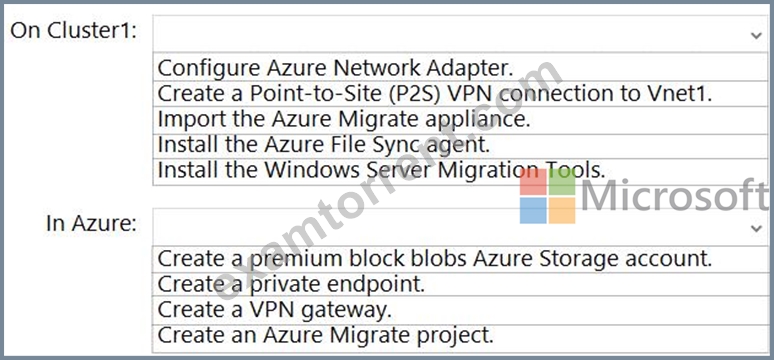
Task: Select Configure Azure Network Adapter option
Action: [x=461, y=68]
